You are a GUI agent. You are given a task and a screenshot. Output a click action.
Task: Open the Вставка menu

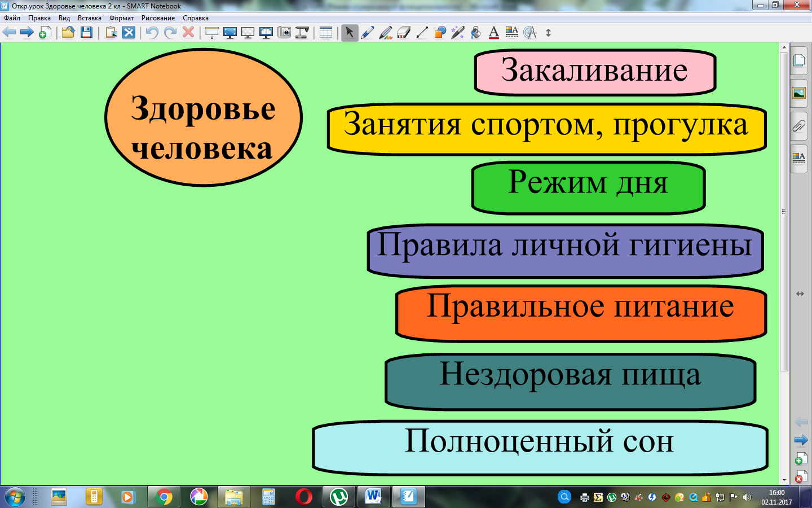pyautogui.click(x=89, y=18)
